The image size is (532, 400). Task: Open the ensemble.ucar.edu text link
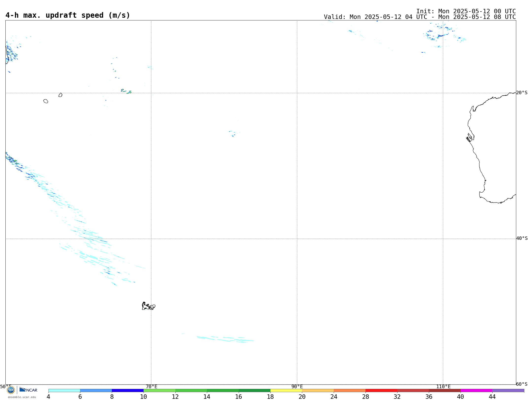coord(22,397)
